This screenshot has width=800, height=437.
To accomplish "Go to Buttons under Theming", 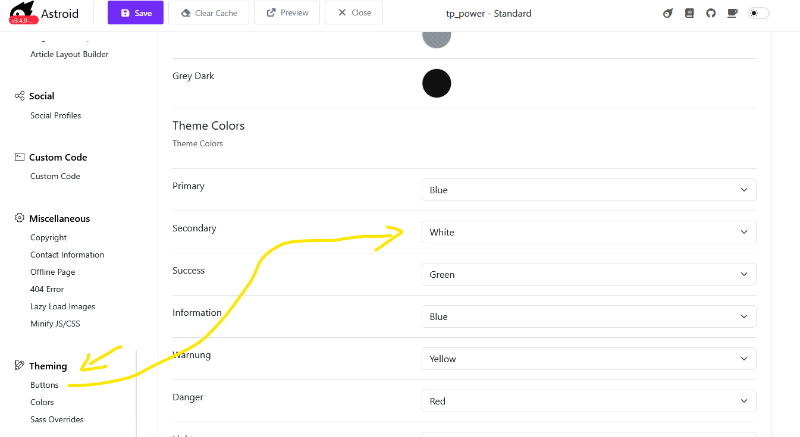I will pyautogui.click(x=44, y=385).
